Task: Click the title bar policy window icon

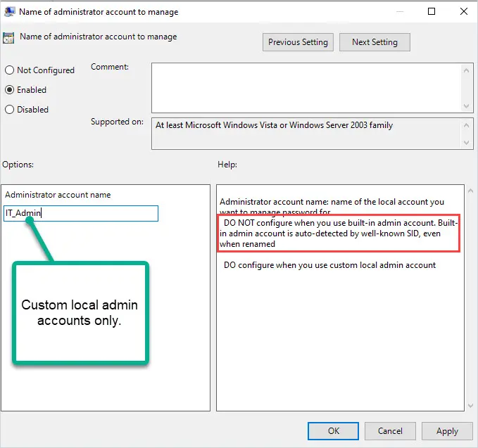Action: pos(9,11)
